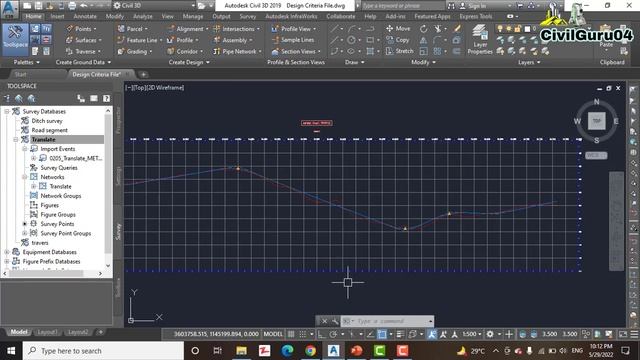Select the Copy tool
Screen dimensions: 640x360
(398, 40)
